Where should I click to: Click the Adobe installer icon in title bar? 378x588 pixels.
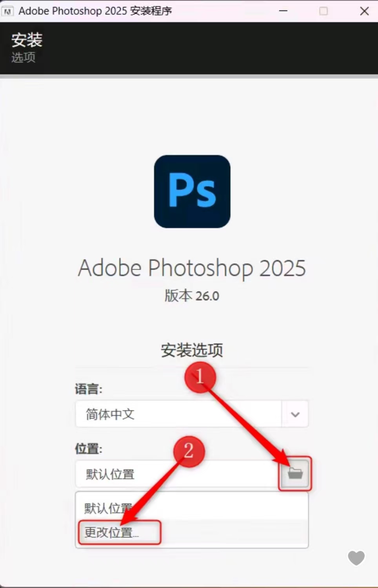click(x=7, y=11)
